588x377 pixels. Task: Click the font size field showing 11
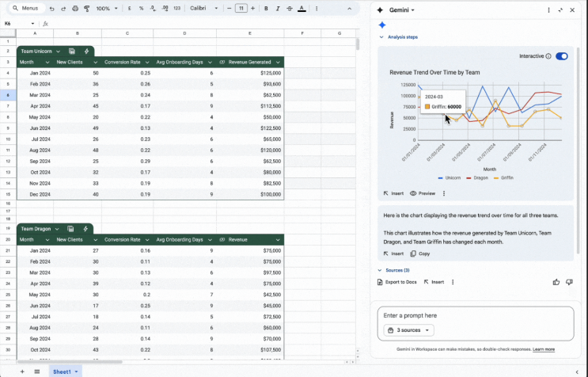241,8
